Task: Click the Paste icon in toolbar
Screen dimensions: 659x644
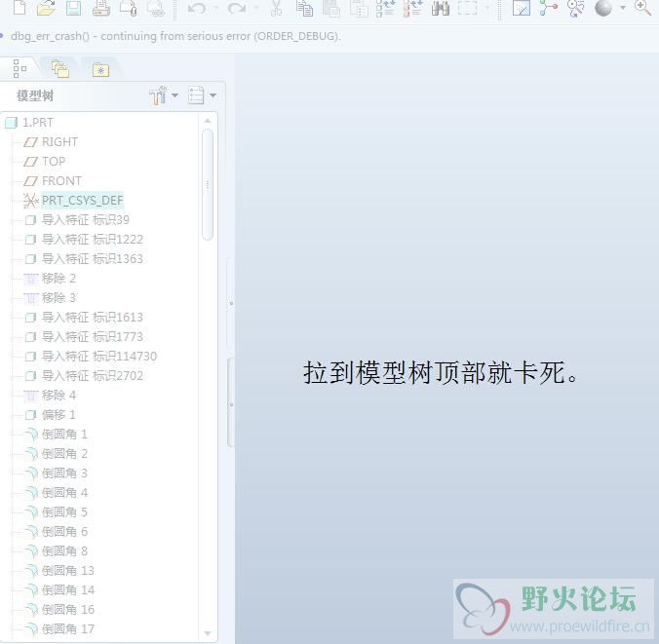Action: pos(331,8)
